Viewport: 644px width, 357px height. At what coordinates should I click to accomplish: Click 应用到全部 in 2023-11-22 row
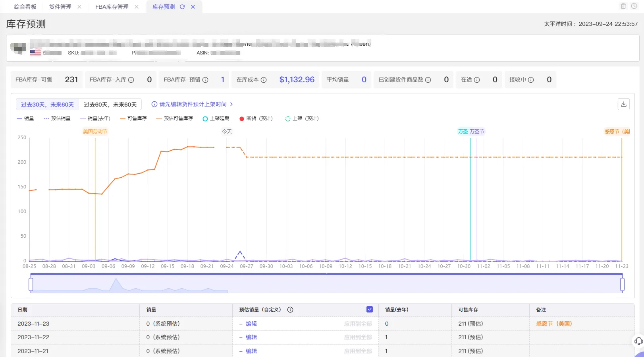[x=358, y=337]
